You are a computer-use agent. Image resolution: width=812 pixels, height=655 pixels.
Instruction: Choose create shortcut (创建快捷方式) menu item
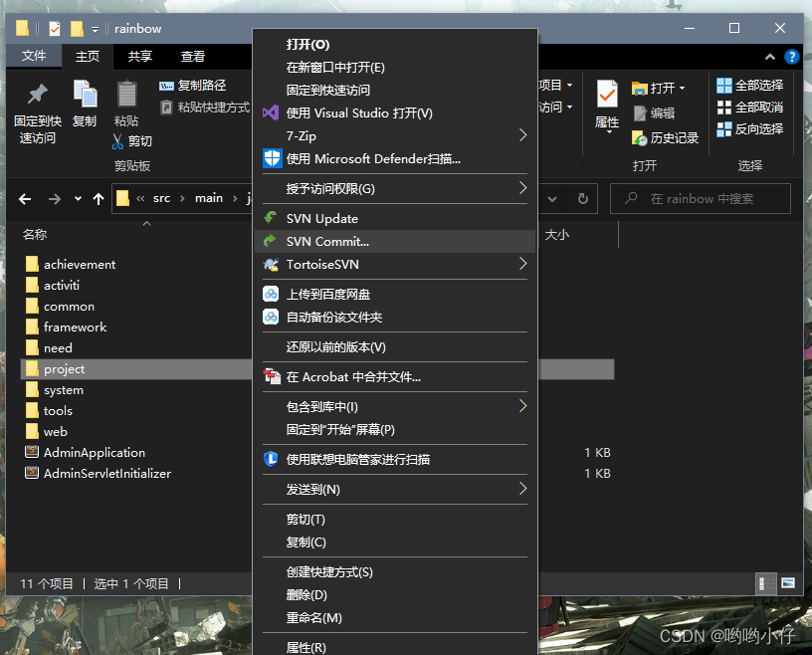pyautogui.click(x=396, y=572)
